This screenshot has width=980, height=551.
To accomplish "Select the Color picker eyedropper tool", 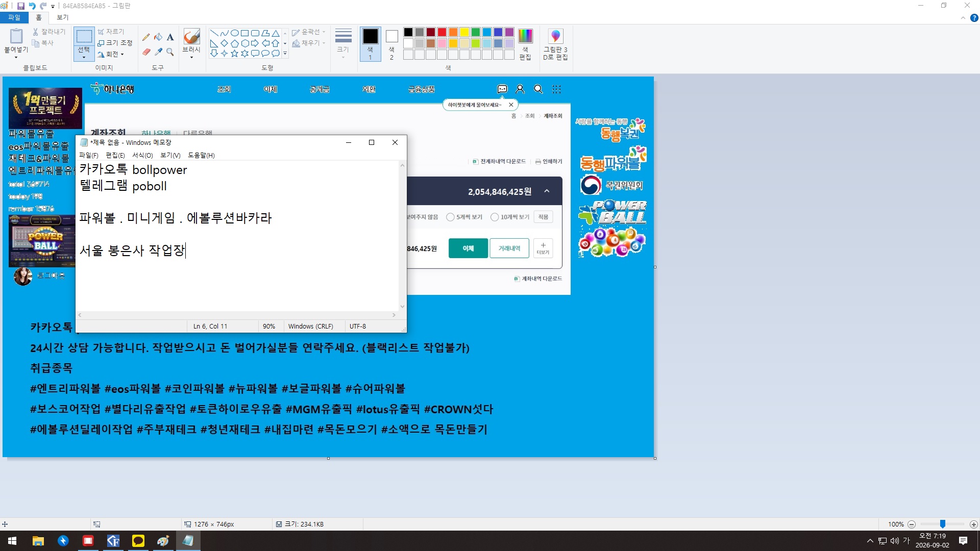I will [x=158, y=52].
